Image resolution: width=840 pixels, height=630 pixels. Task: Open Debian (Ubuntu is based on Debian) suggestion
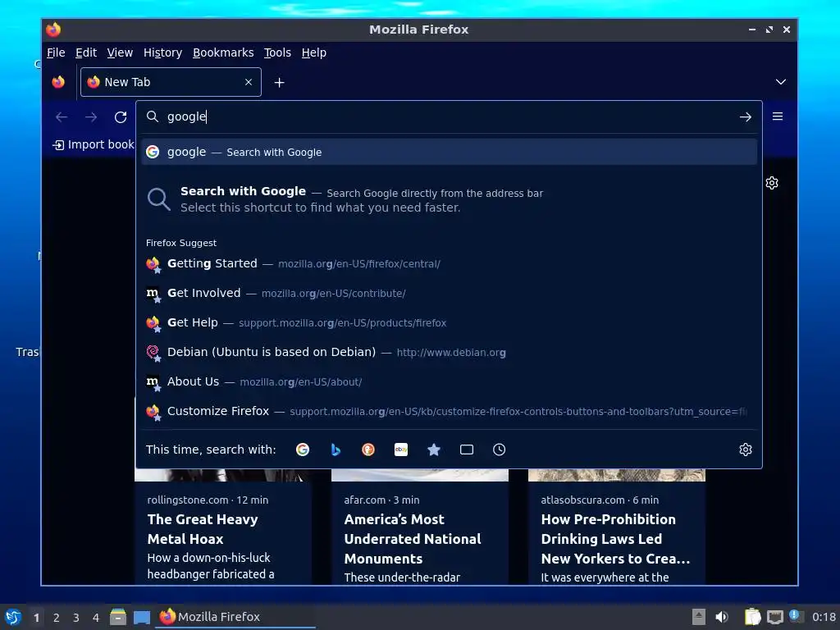coord(449,352)
